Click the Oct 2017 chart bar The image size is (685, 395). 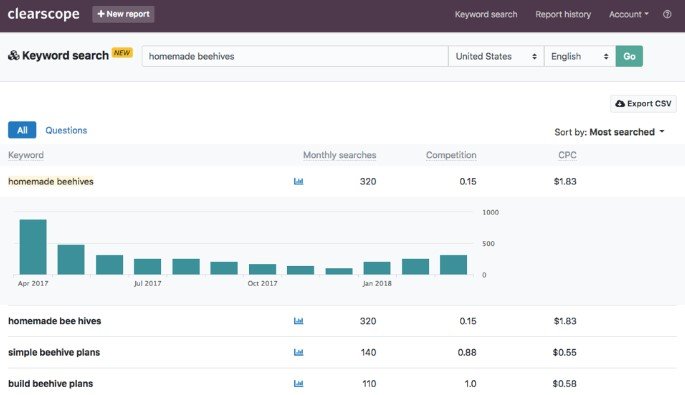pyautogui.click(x=263, y=269)
